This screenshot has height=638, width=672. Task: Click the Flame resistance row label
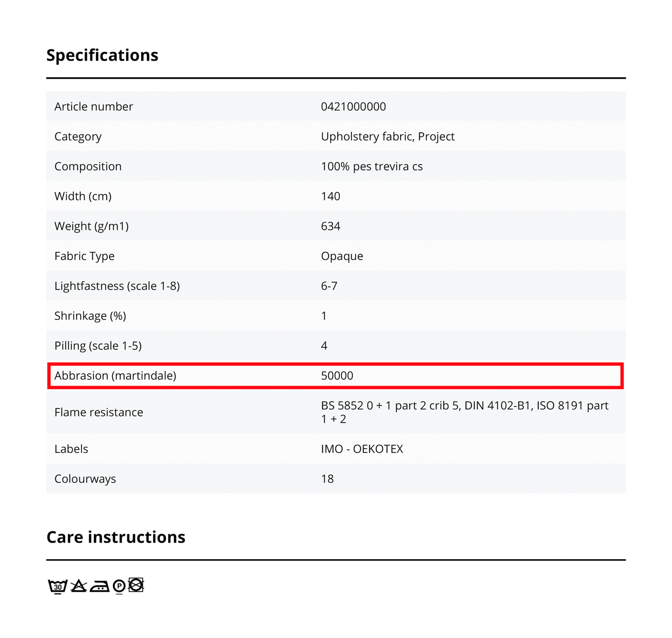pos(98,412)
